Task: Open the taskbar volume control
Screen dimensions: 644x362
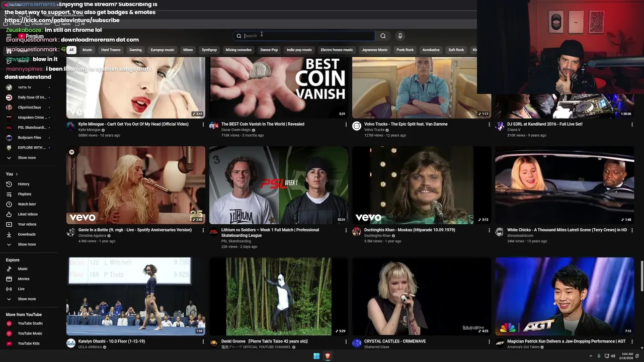Action: 613,356
